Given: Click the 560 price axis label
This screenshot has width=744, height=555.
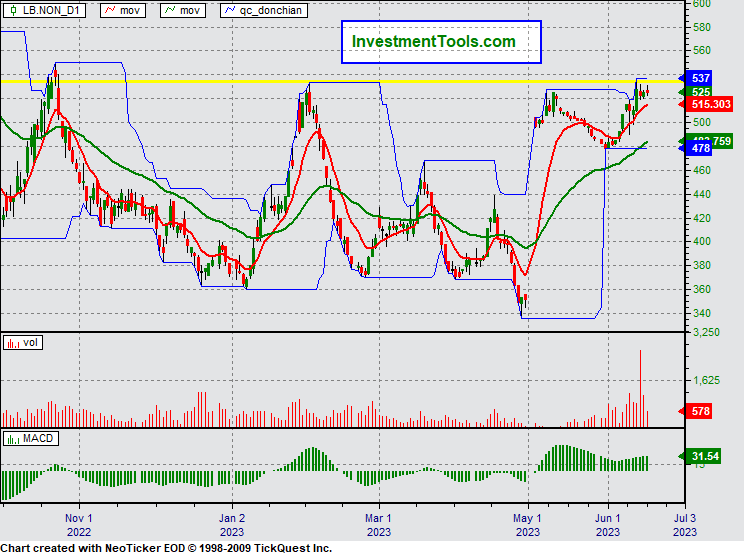Looking at the screenshot, I should click(x=701, y=50).
